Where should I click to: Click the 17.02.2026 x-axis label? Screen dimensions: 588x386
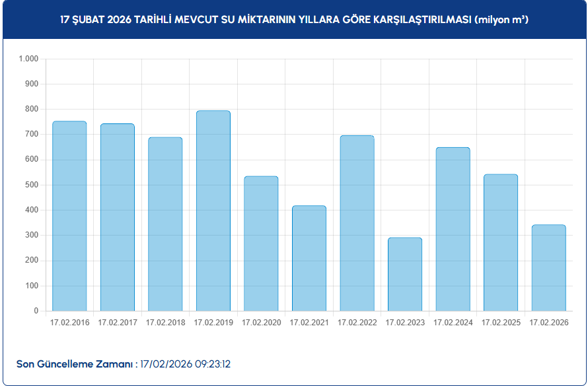pos(548,323)
